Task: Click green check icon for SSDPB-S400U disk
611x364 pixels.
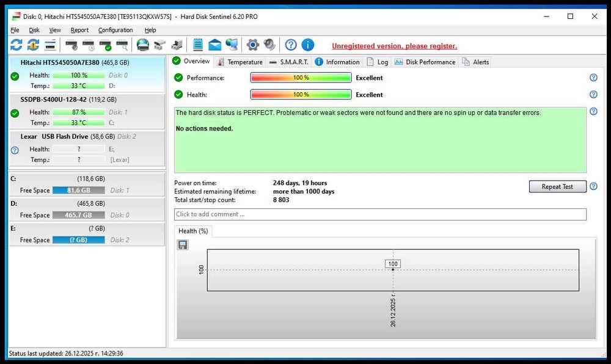Action: pos(15,113)
